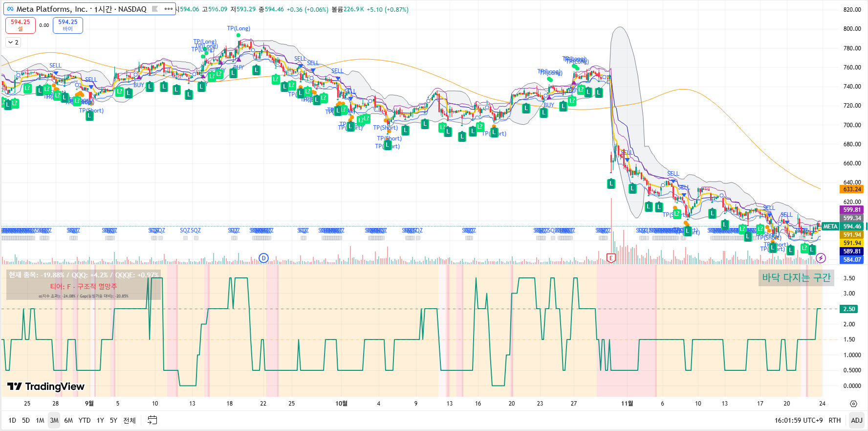The width and height of the screenshot is (868, 431).
Task: Click the red earnings 'E' marker
Action: pyautogui.click(x=610, y=258)
